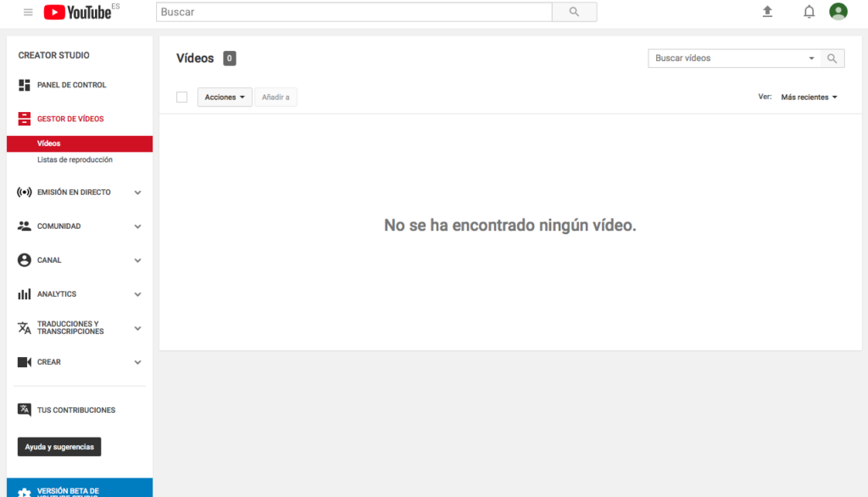Expand the Canal section chevron
The image size is (868, 497).
(x=137, y=260)
